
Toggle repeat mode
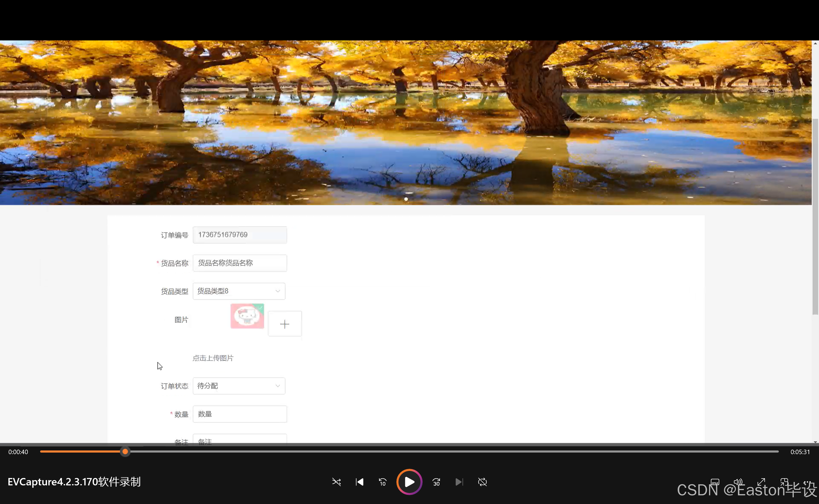point(482,482)
